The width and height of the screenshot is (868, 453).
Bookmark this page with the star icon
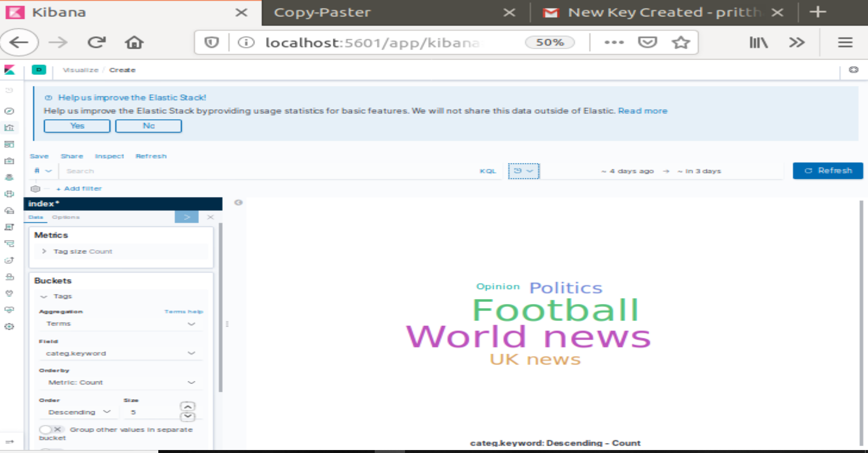click(x=680, y=42)
